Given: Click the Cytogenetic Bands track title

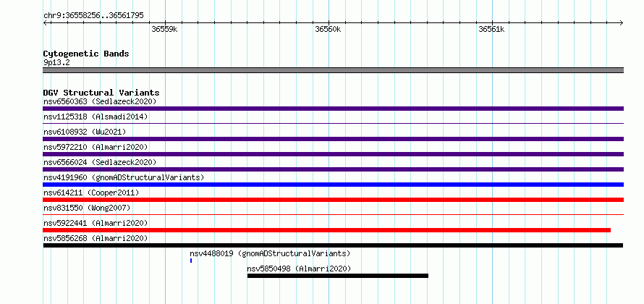Looking at the screenshot, I should point(86,54).
